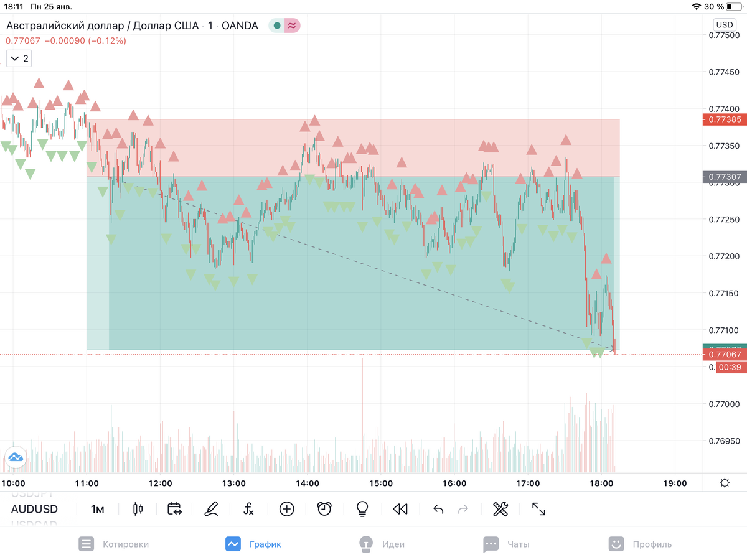747x560 pixels.
Task: Tap the 18:11 clock in status bar
Action: point(15,6)
